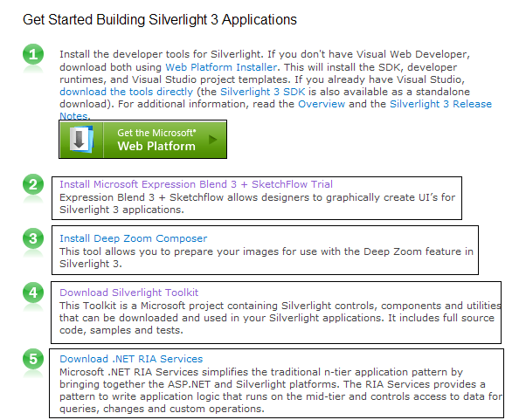Click the Get Started Building Silverlight 3 Applications heading
Viewport: 526px width, 420px height.
(160, 20)
